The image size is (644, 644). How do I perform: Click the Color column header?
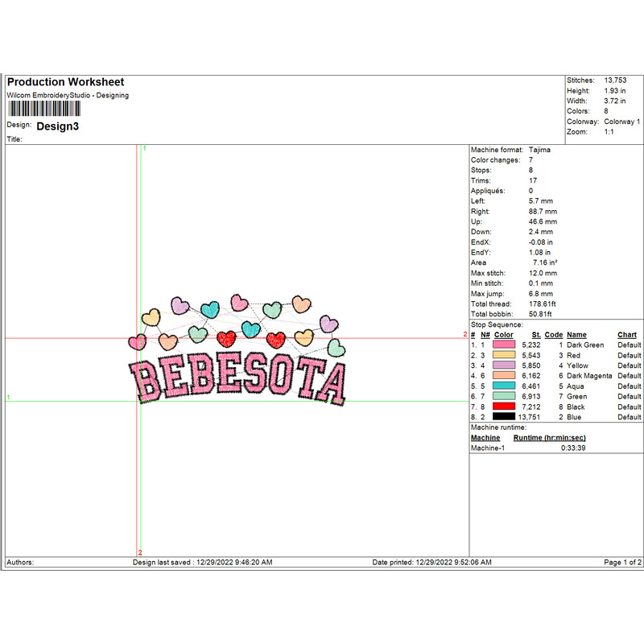coord(503,335)
